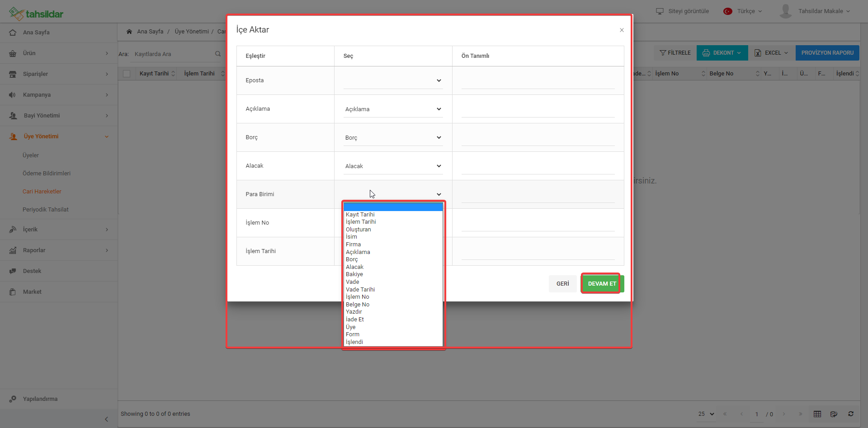Choose İade Et from the list

pos(393,320)
